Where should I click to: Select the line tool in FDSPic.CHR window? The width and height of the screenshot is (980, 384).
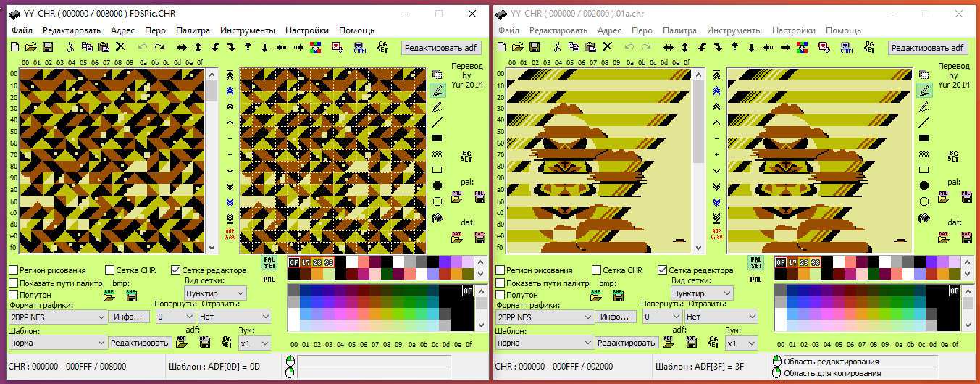(437, 122)
